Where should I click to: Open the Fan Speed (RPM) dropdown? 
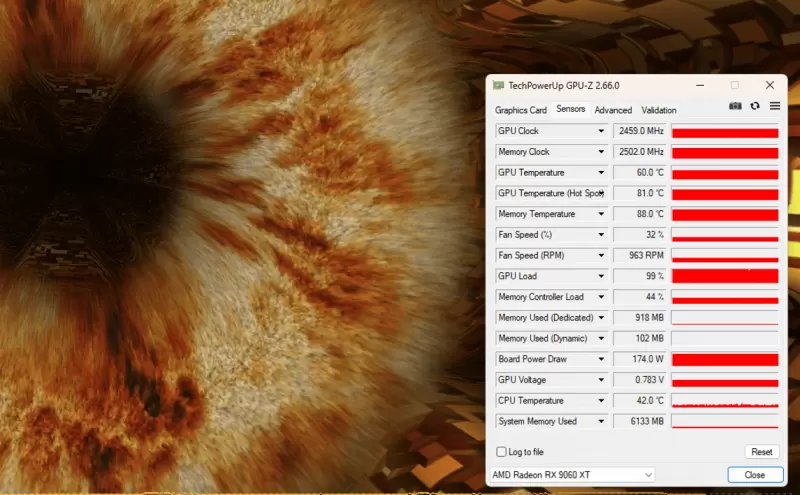[x=601, y=255]
